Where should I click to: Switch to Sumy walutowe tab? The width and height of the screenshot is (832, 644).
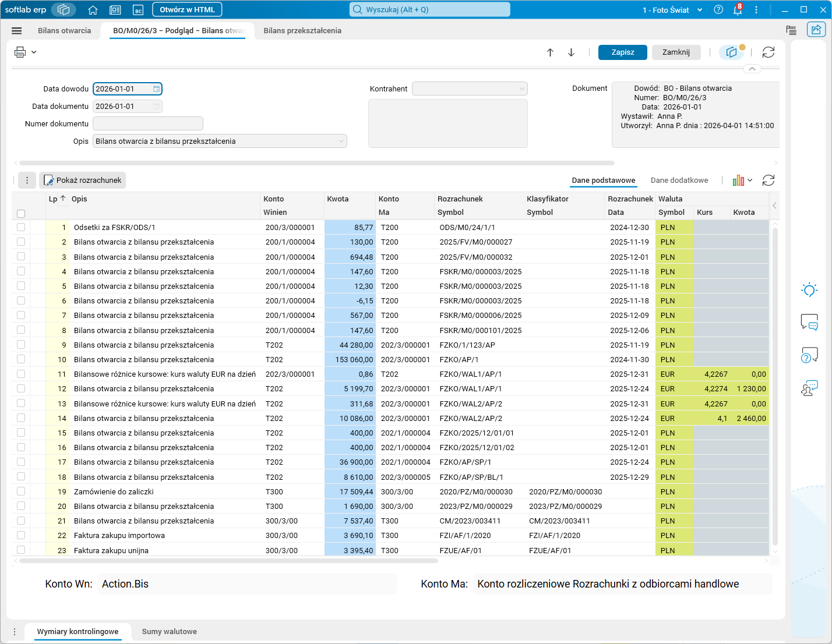coord(170,632)
